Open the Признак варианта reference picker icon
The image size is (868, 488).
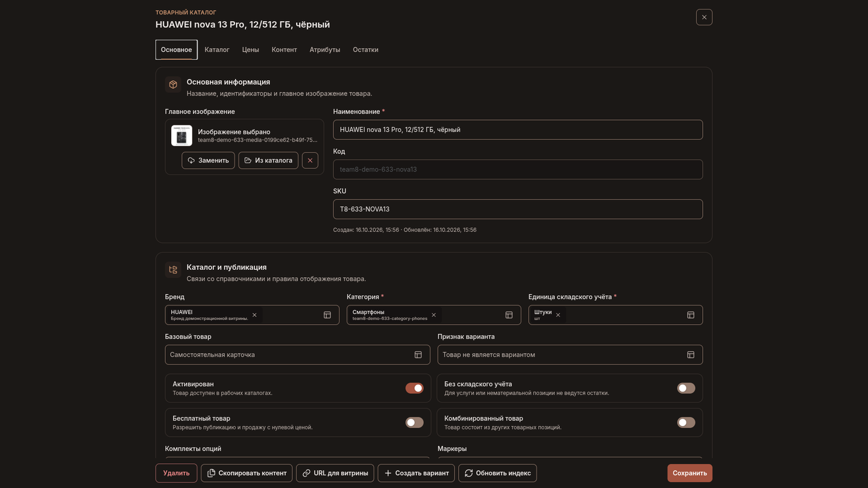pyautogui.click(x=691, y=355)
